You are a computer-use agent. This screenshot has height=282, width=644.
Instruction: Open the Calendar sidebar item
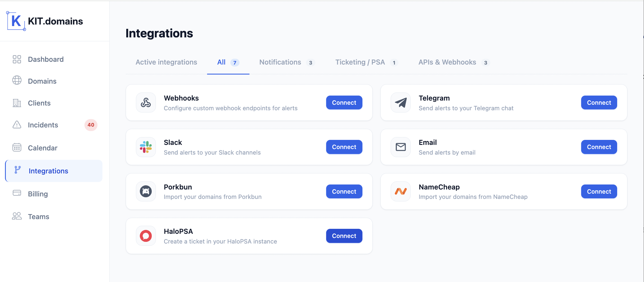point(43,148)
